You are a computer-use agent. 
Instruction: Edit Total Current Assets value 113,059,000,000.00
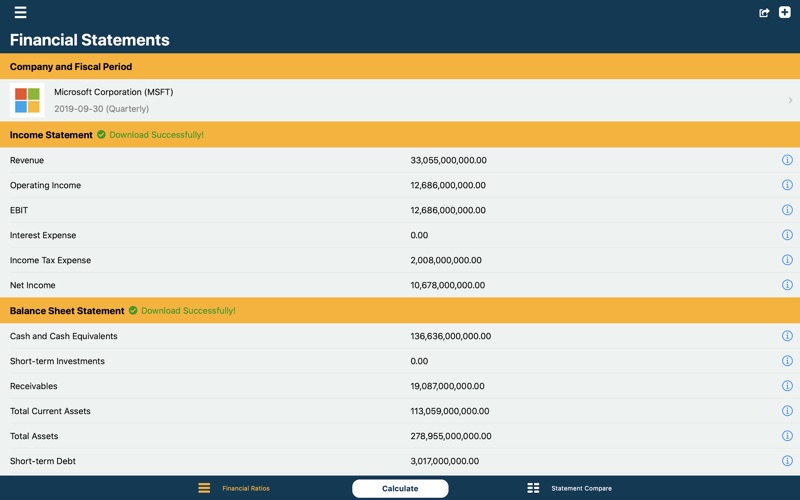click(449, 411)
